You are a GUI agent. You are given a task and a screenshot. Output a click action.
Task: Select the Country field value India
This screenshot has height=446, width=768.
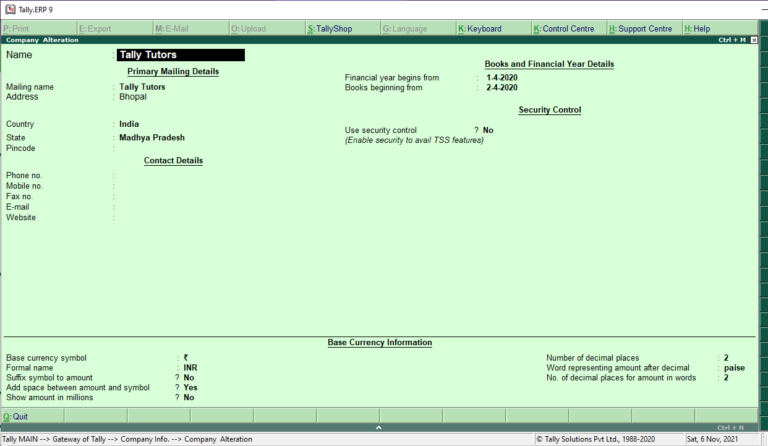coord(129,124)
